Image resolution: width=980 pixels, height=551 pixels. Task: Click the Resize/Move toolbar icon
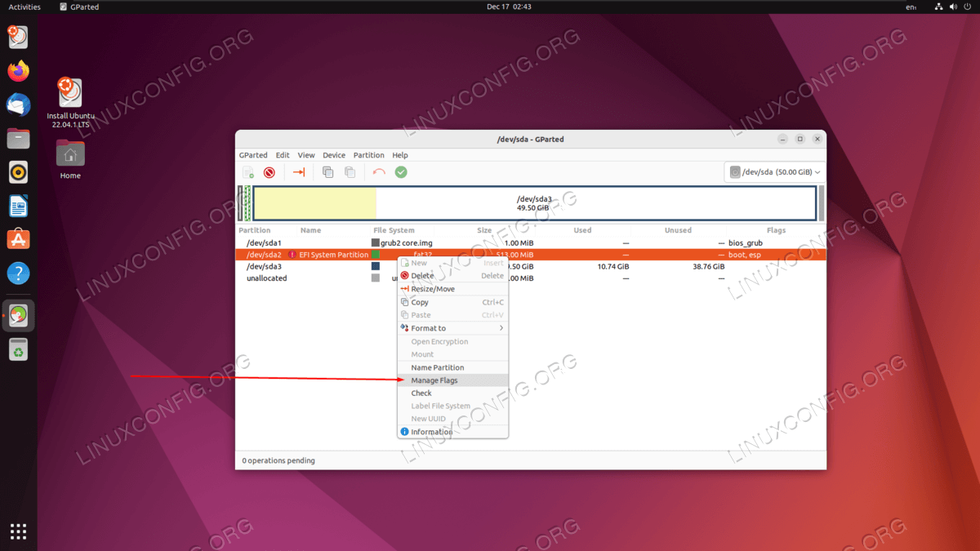pos(299,172)
